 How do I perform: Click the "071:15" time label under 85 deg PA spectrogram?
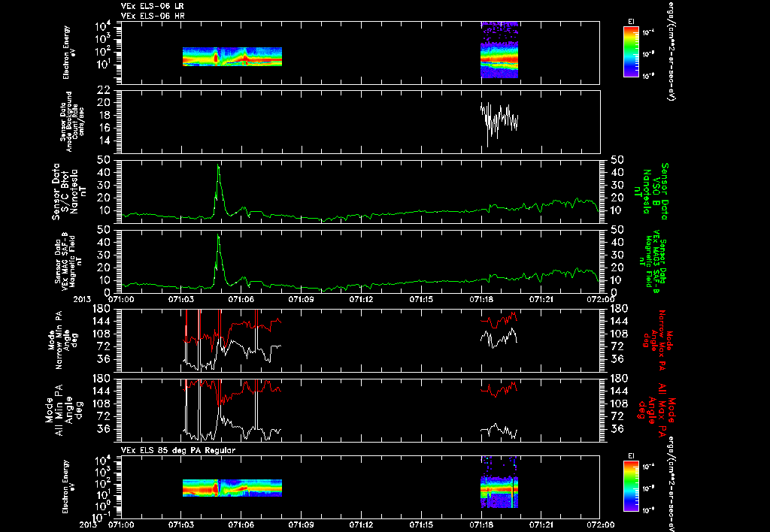pos(422,524)
